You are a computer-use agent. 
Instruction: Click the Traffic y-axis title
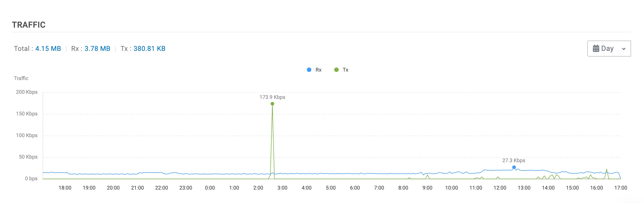coord(21,78)
